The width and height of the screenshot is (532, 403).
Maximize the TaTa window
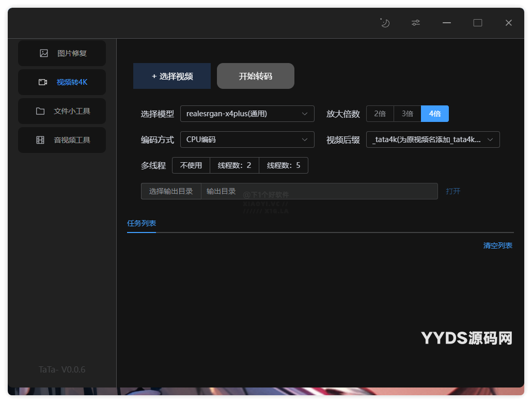[478, 23]
